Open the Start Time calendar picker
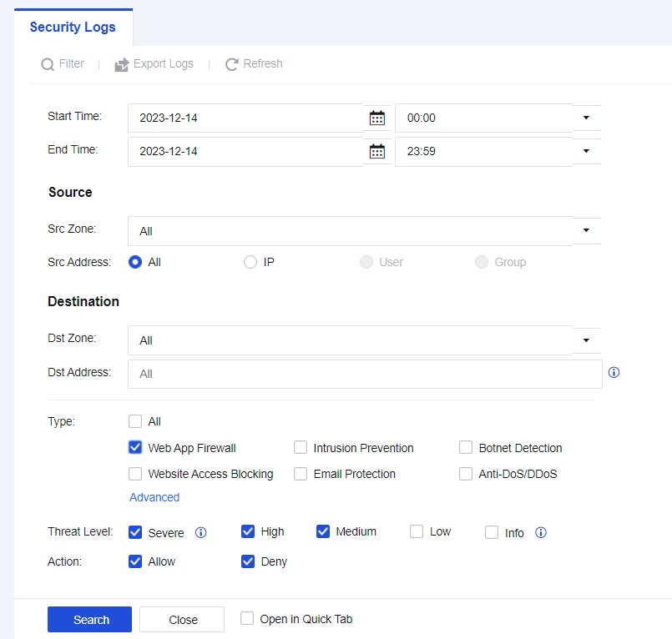Image resolution: width=672 pixels, height=639 pixels. click(377, 118)
